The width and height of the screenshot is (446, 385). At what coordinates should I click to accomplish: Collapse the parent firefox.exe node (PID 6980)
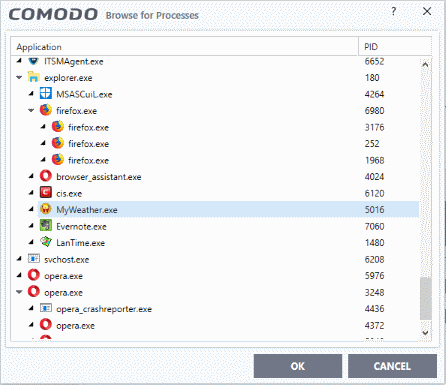click(x=31, y=111)
